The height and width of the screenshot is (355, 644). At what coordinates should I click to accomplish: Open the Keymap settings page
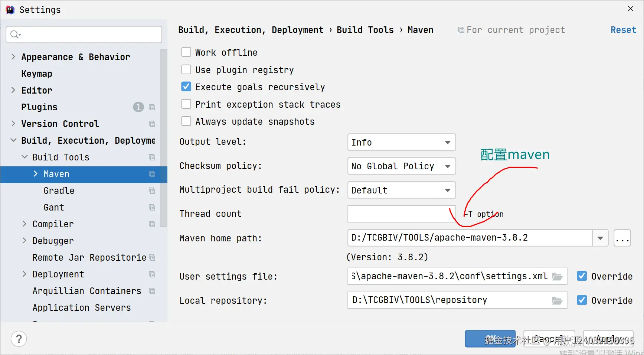pyautogui.click(x=37, y=74)
